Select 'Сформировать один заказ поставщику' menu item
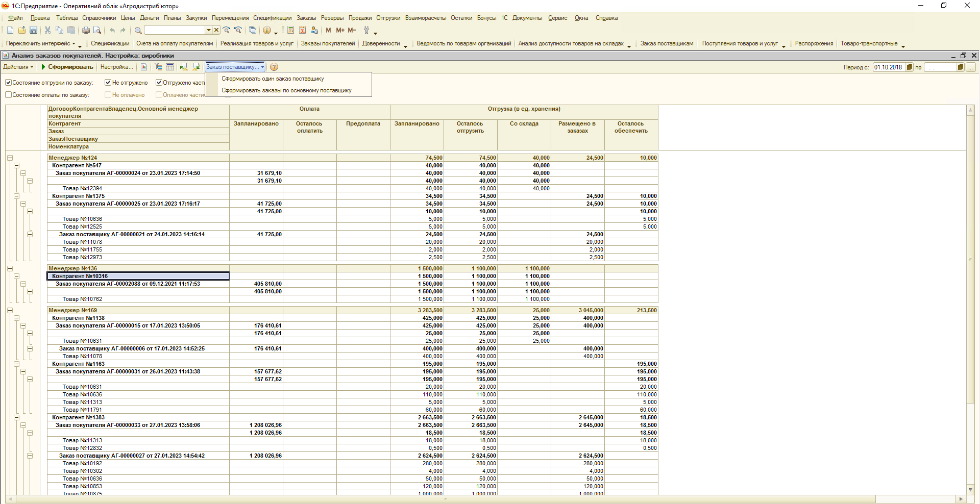The image size is (980, 504). 273,79
